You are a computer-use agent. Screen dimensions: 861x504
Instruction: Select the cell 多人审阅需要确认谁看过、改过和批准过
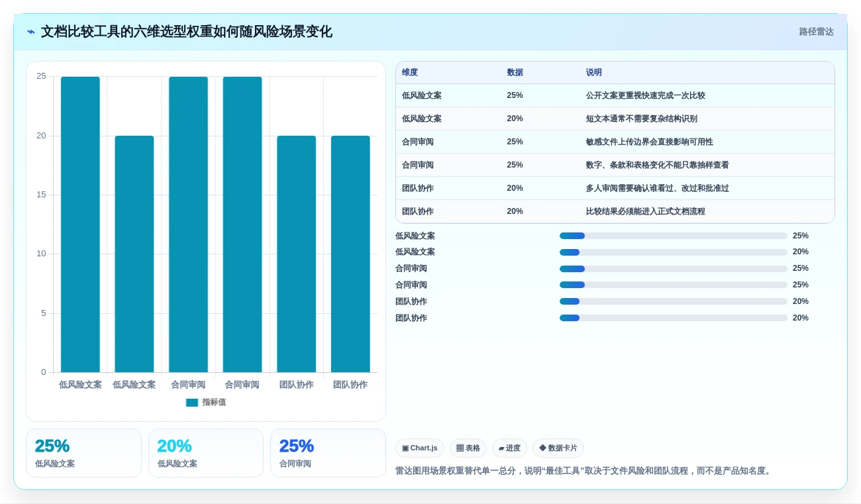point(658,189)
